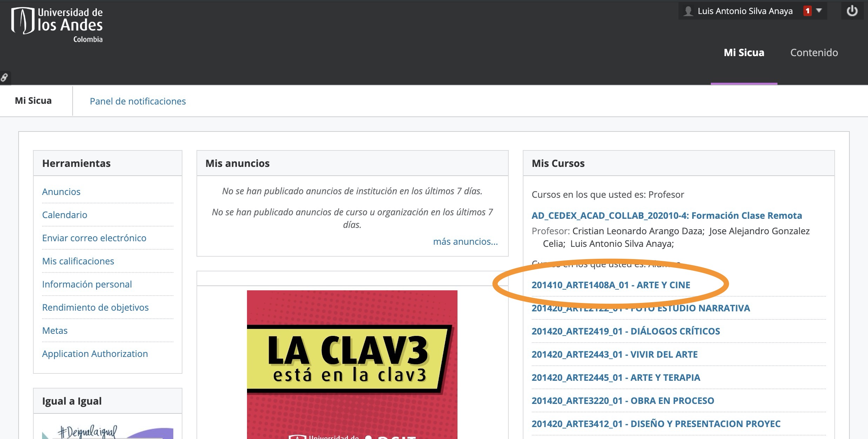Switch to Panel de notificaciones tab
The image size is (868, 439).
[138, 101]
